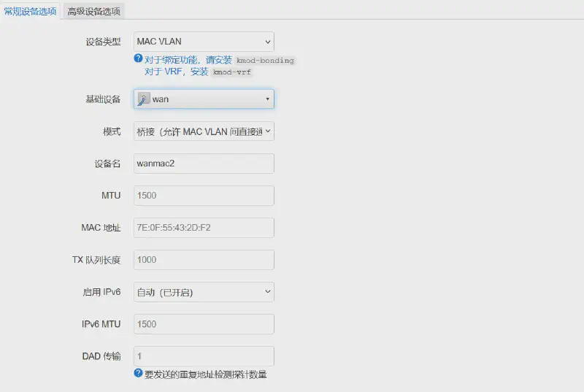Click the kmod-bonding package name
The height and width of the screenshot is (392, 584).
[x=265, y=61]
